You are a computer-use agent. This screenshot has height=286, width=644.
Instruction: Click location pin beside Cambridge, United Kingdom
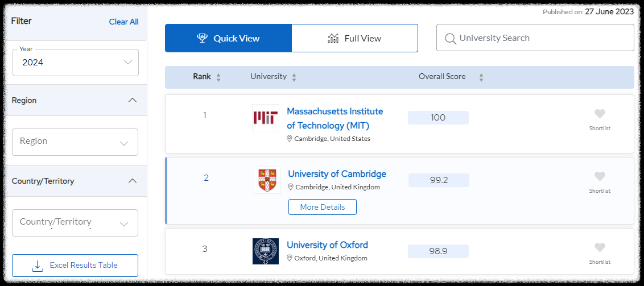tap(291, 187)
